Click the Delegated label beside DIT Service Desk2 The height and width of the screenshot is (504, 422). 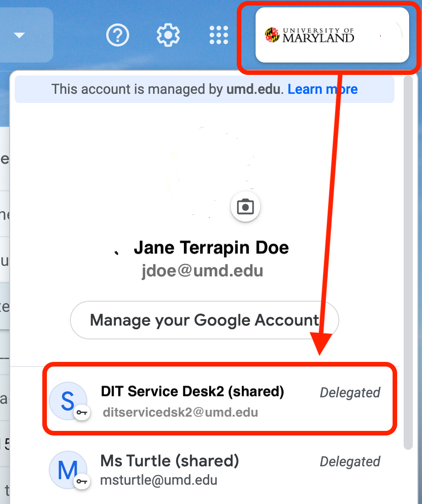350,392
